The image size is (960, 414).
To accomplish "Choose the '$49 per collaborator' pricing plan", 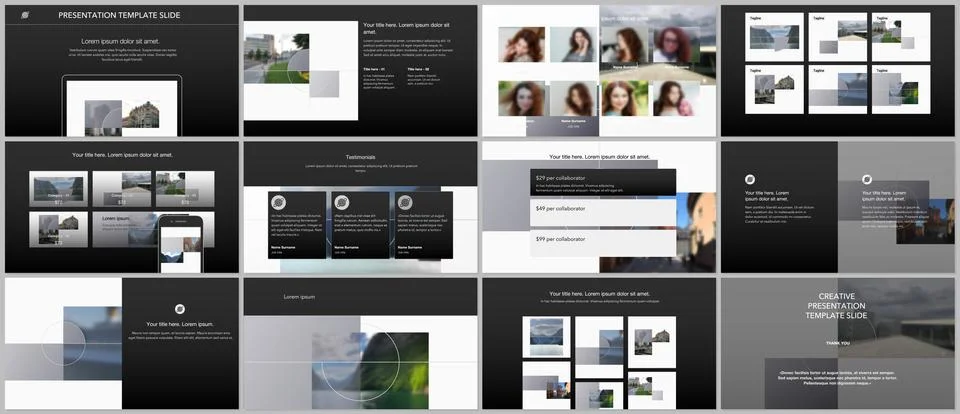I will point(603,212).
